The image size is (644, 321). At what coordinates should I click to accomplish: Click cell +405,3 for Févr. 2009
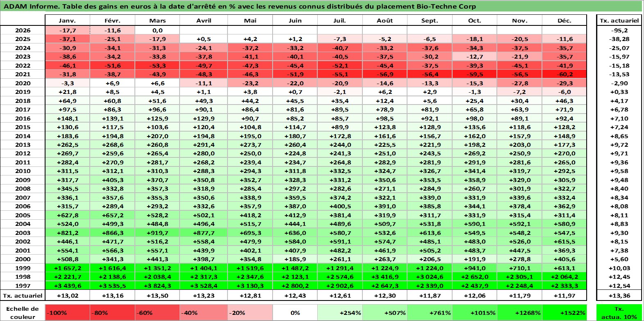coord(112,180)
